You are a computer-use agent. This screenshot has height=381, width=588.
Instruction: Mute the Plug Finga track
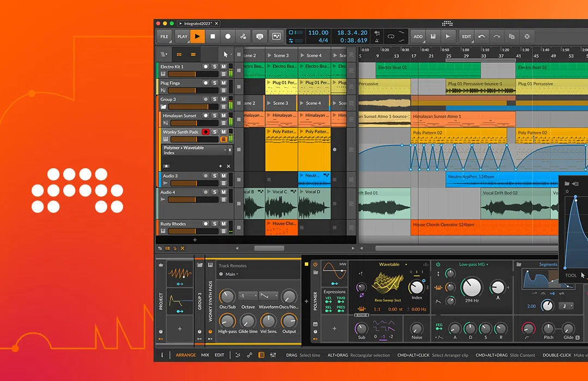click(x=223, y=83)
